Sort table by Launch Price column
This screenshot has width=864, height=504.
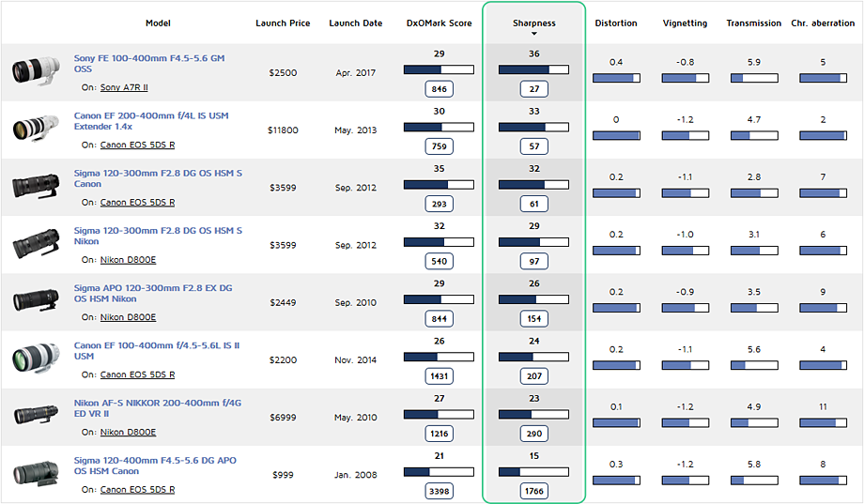(283, 23)
